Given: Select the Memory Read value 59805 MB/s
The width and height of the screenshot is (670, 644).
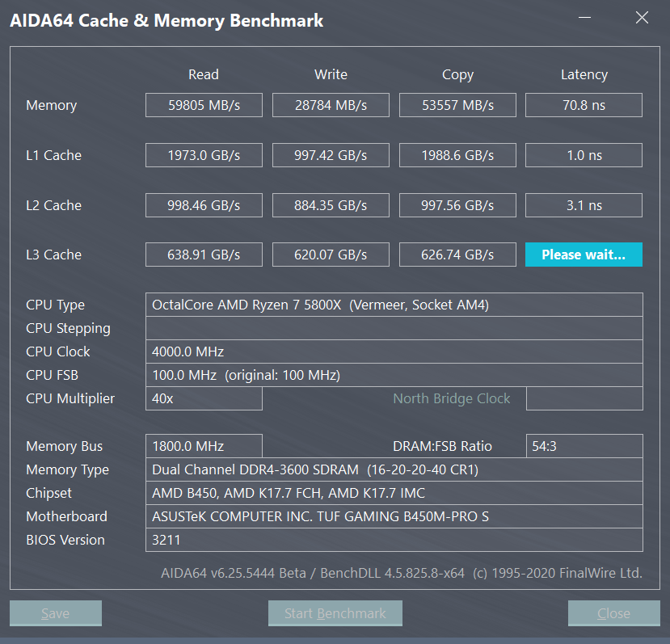Looking at the screenshot, I should click(x=204, y=105).
